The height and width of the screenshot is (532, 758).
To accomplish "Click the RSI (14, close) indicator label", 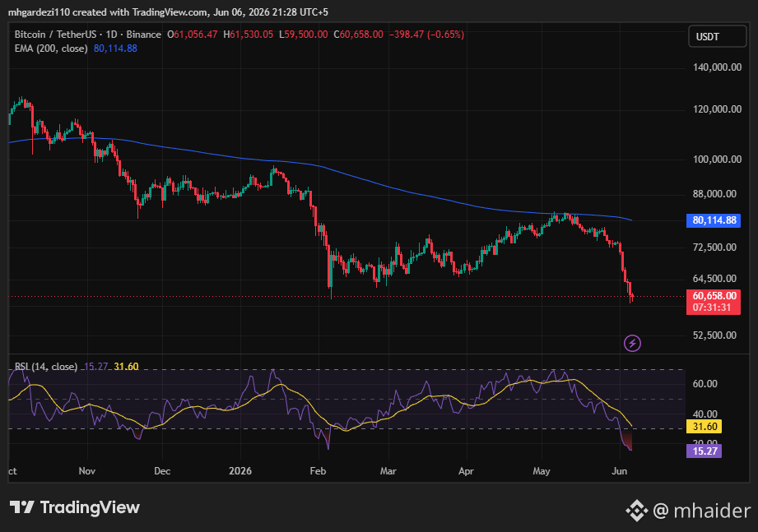I will (46, 367).
